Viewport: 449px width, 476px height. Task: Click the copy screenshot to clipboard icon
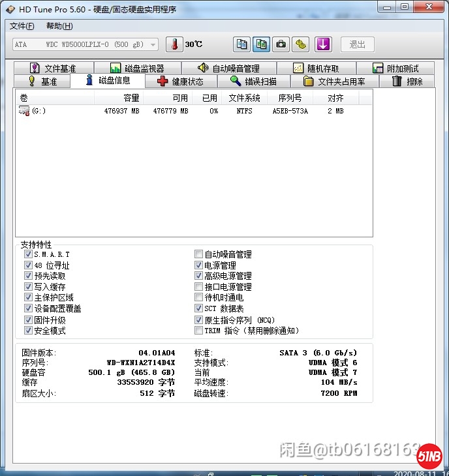(x=261, y=44)
